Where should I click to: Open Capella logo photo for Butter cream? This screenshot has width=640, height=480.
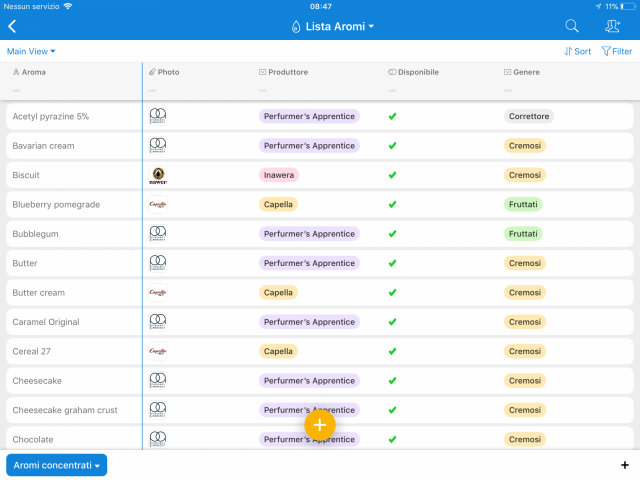point(158,292)
